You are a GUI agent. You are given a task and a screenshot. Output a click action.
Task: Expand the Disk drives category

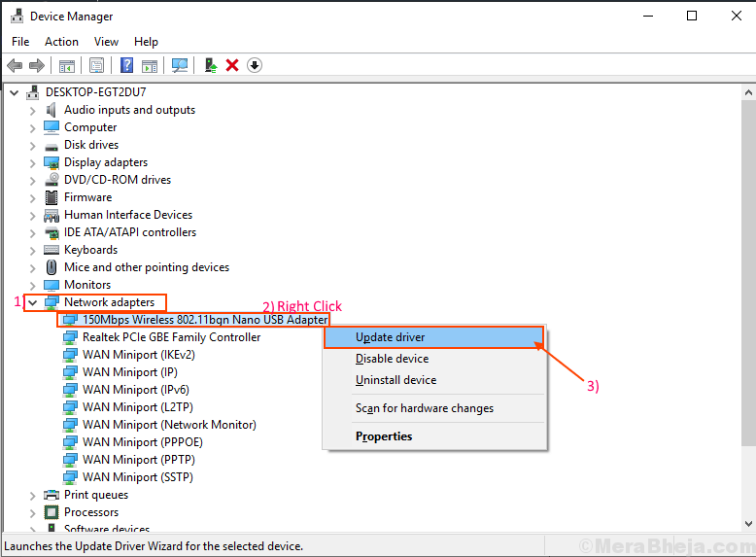[33, 145]
